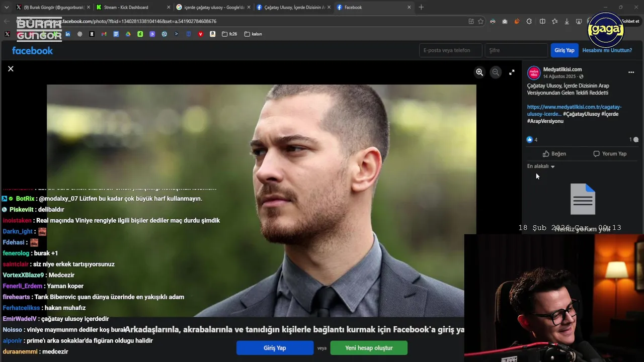Click Yeni hesap oluştur button
Viewport: 644px width, 362px height.
369,348
